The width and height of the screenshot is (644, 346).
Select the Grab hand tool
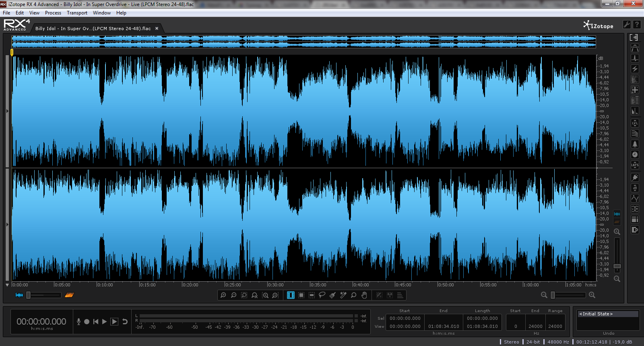pyautogui.click(x=364, y=295)
